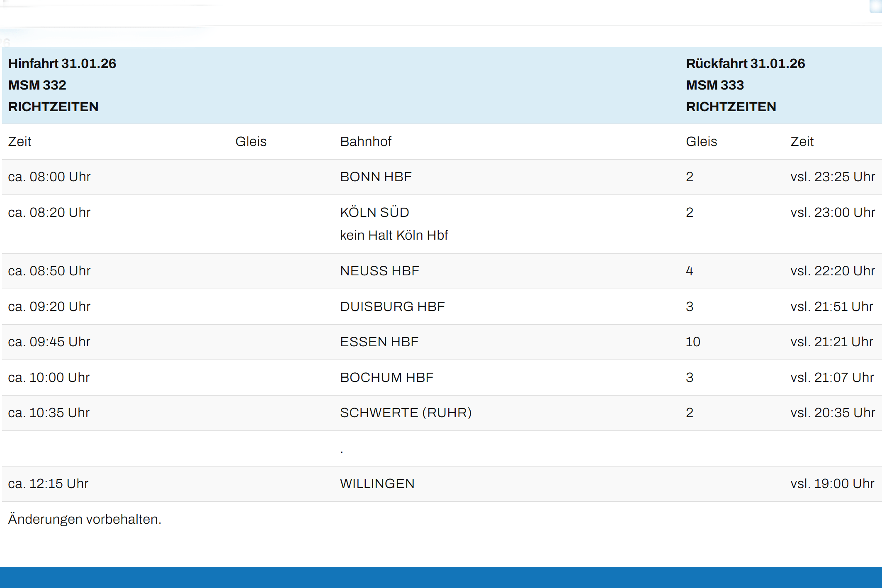This screenshot has width=882, height=588.
Task: Click the 'Hinfahrt 31.01.26' heading
Action: coord(62,63)
